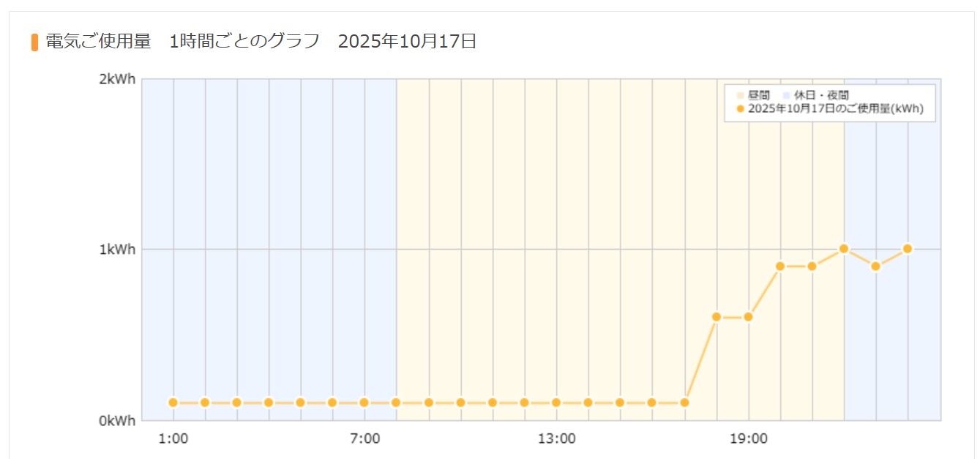Click the data point above 19:00

748,317
